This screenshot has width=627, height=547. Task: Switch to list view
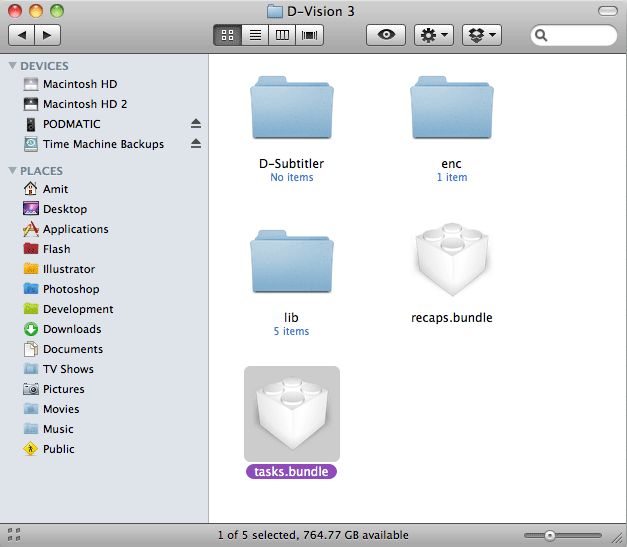tap(255, 35)
